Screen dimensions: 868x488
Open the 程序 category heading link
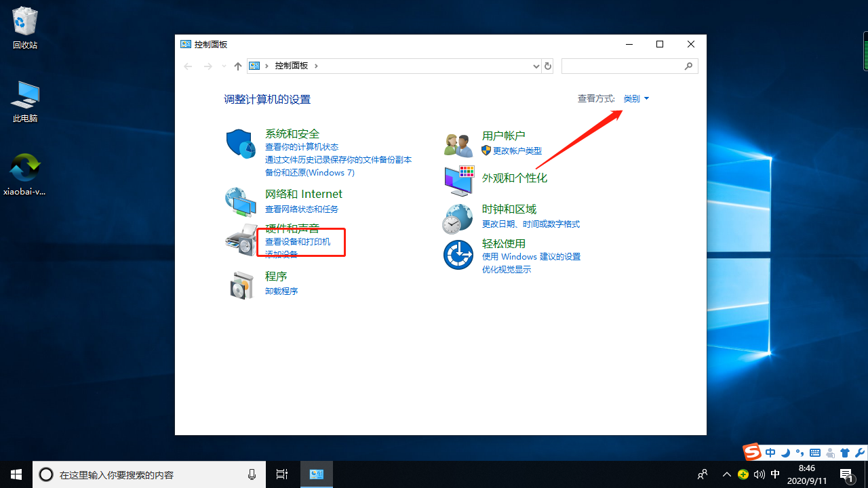(x=276, y=277)
